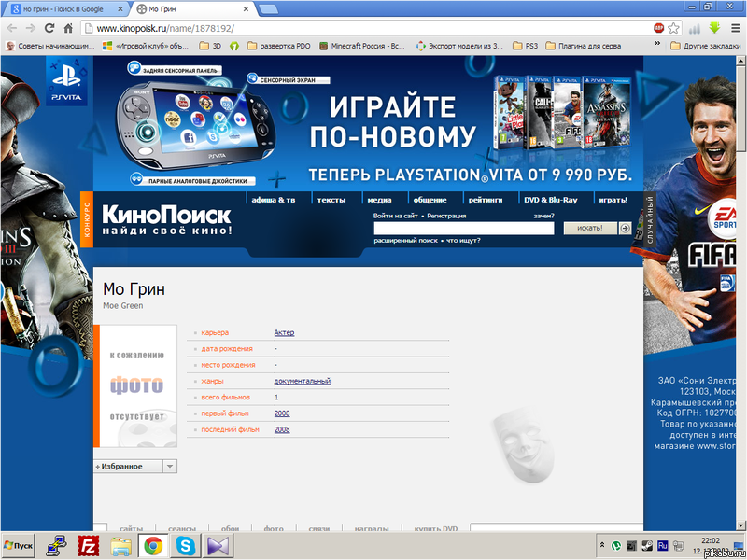The image size is (747, 560).
Task: Open the Плагина для серва bookmarks folder
Action: 583,46
